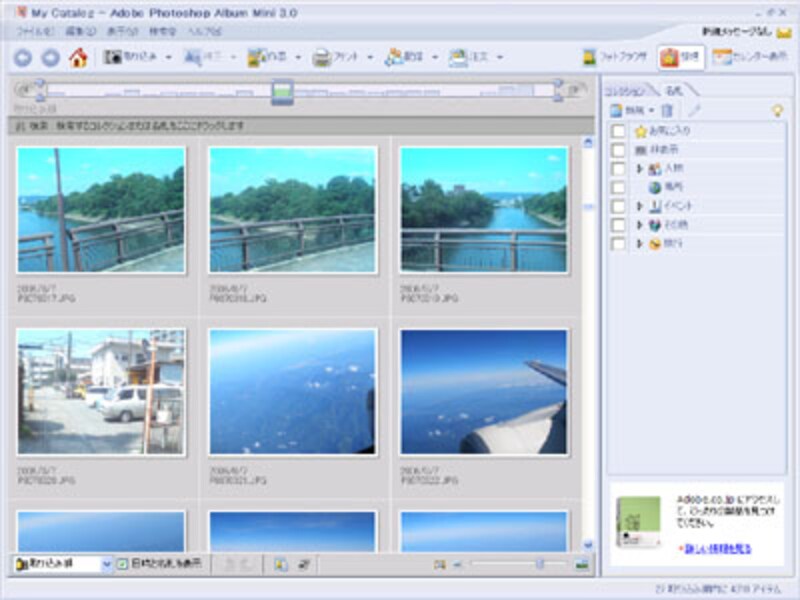Image resolution: width=800 pixels, height=600 pixels.
Task: Click the single photo view icon right of slider
Action: 582,564
